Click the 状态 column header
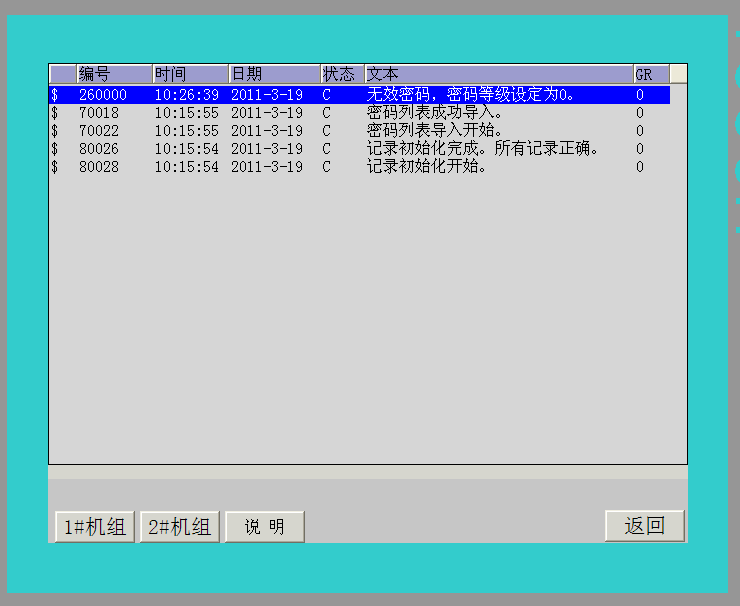 point(343,74)
